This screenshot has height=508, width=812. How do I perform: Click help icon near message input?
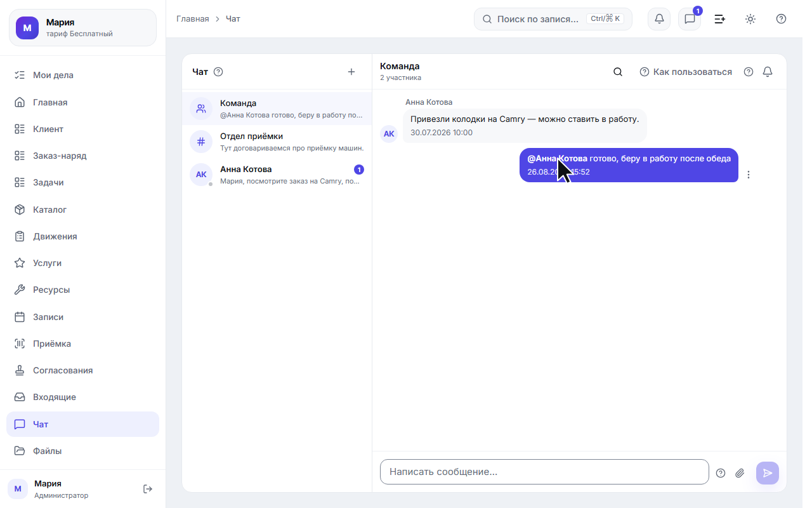pyautogui.click(x=721, y=473)
